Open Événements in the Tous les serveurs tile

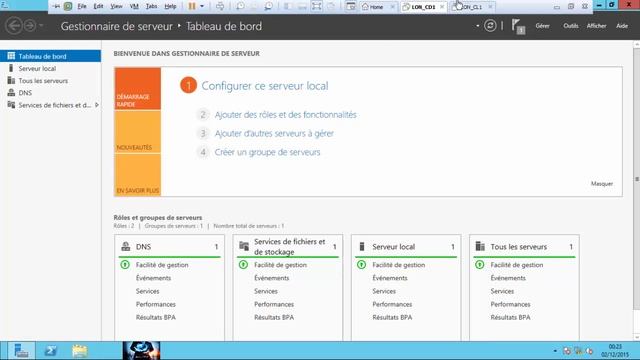508,278
